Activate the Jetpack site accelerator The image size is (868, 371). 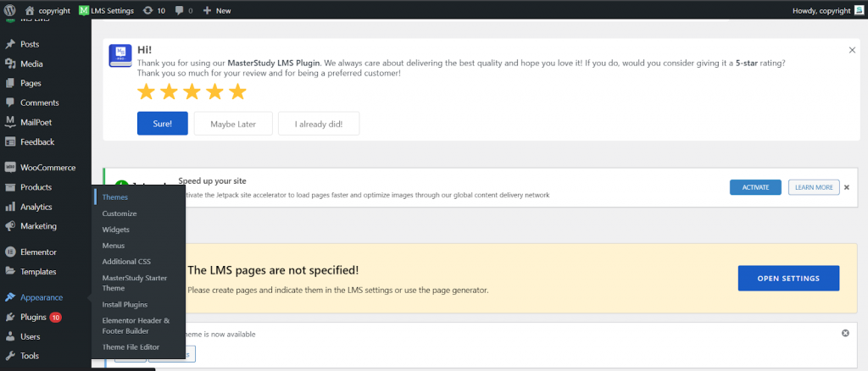tap(754, 187)
